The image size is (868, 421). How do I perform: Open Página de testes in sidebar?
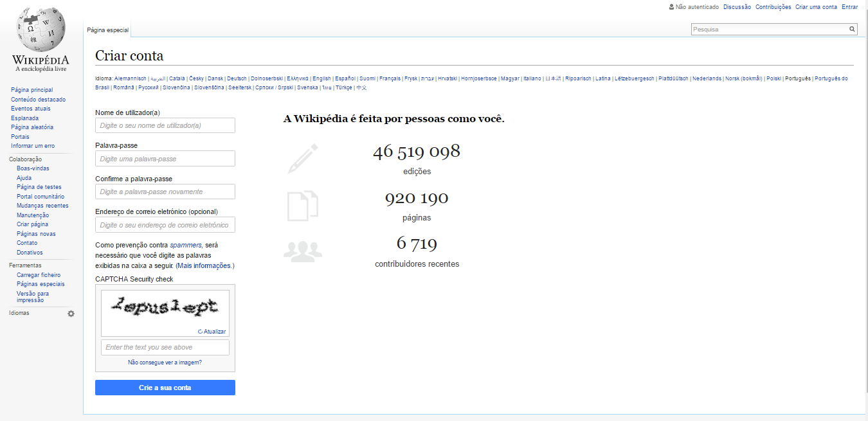(x=39, y=187)
